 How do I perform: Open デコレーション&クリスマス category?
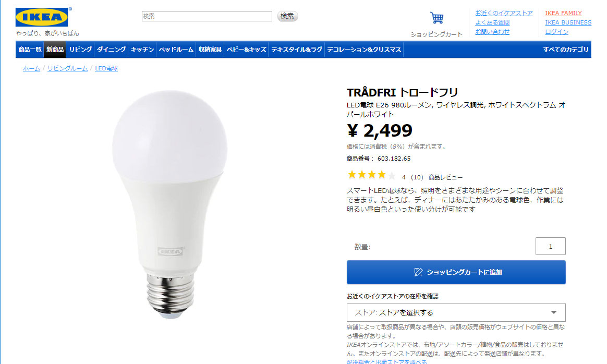(x=364, y=50)
